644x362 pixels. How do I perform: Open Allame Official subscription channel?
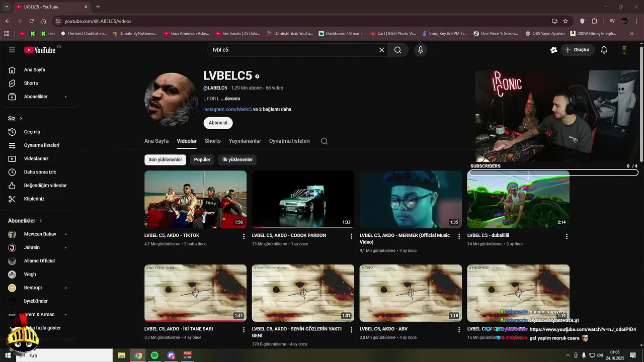pyautogui.click(x=40, y=261)
